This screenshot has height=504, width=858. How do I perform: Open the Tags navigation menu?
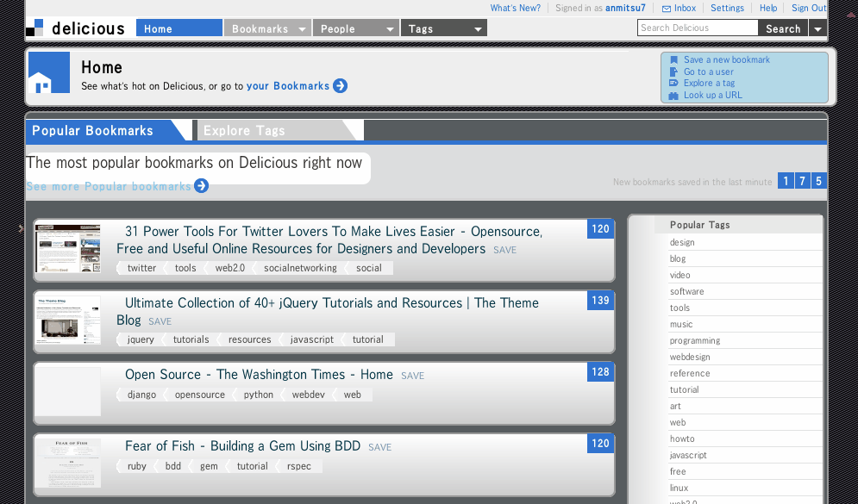[444, 28]
